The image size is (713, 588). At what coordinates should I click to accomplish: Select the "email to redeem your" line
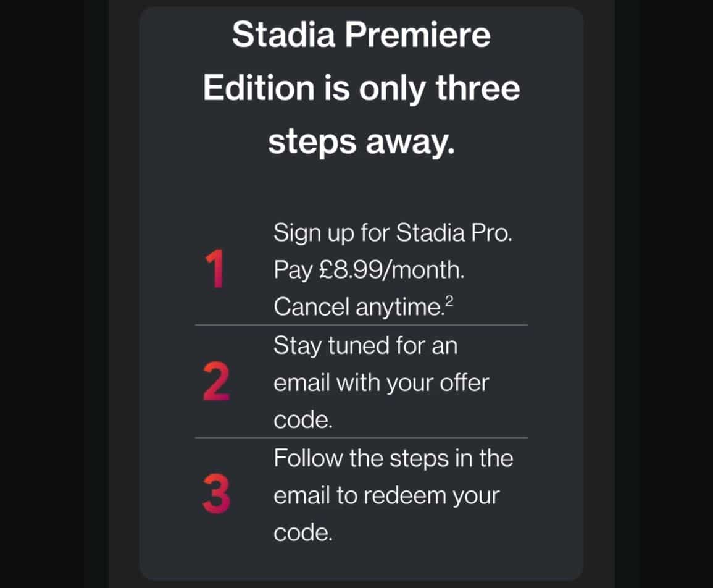tap(386, 495)
